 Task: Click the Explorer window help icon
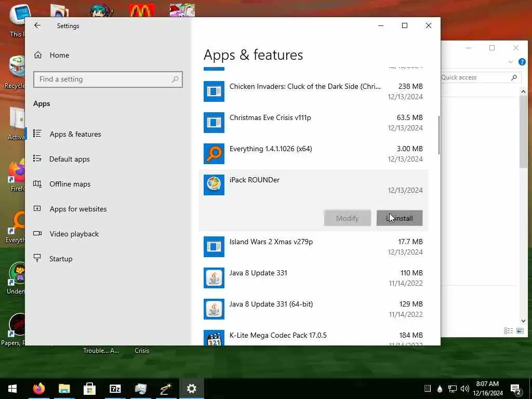[522, 62]
